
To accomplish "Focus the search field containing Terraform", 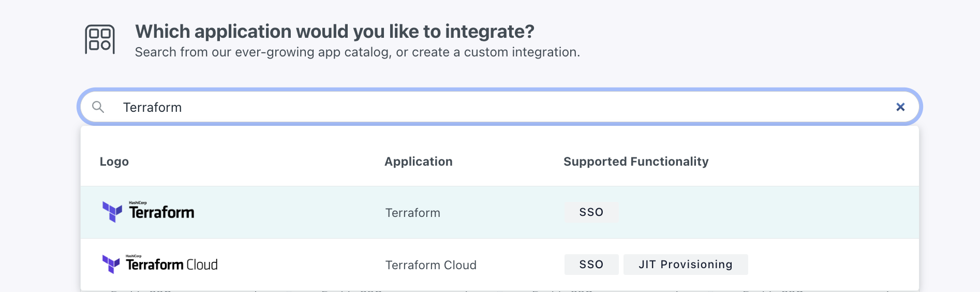I will click(x=466, y=107).
